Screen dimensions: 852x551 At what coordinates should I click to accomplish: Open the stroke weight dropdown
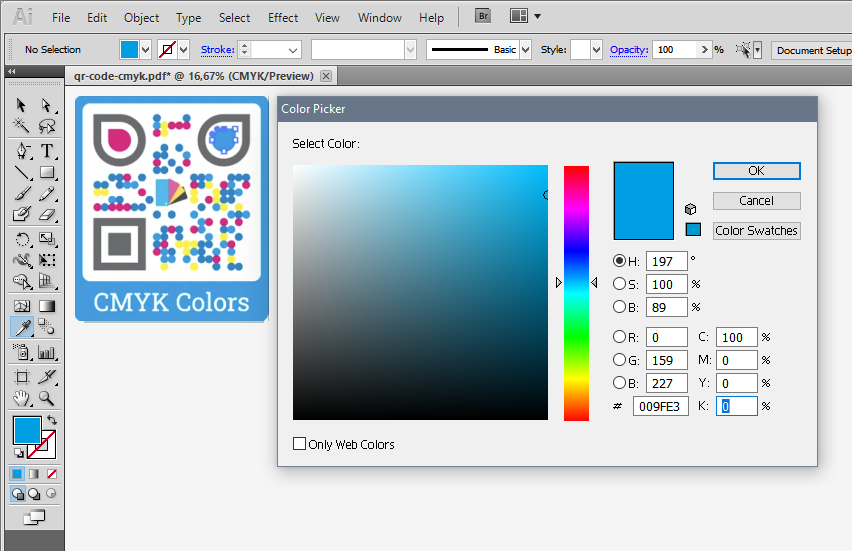[292, 49]
